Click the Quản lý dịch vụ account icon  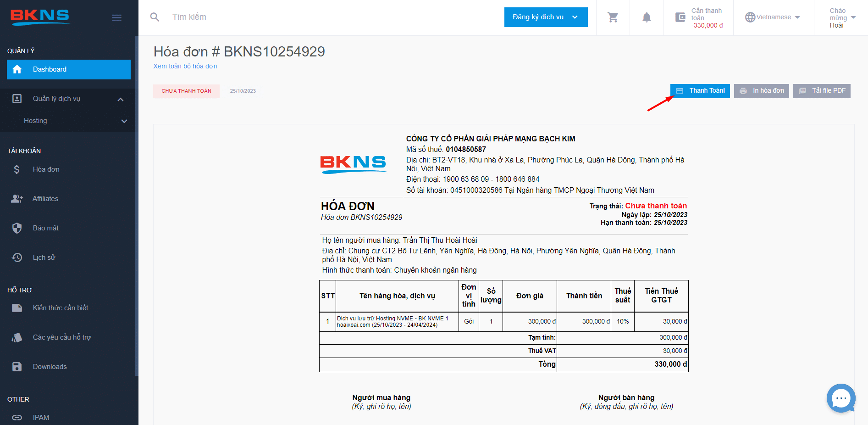click(x=17, y=99)
